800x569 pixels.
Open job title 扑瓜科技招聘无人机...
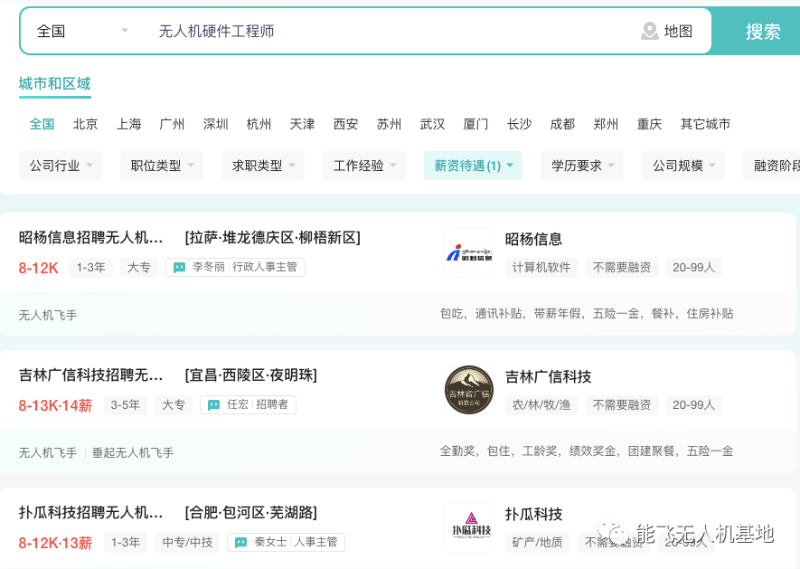[x=91, y=513]
